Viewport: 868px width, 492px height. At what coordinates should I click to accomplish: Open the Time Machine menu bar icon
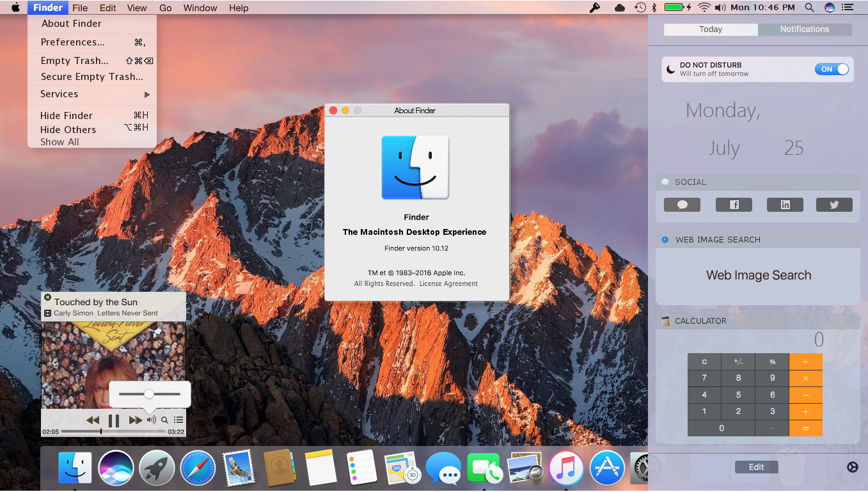click(x=640, y=8)
